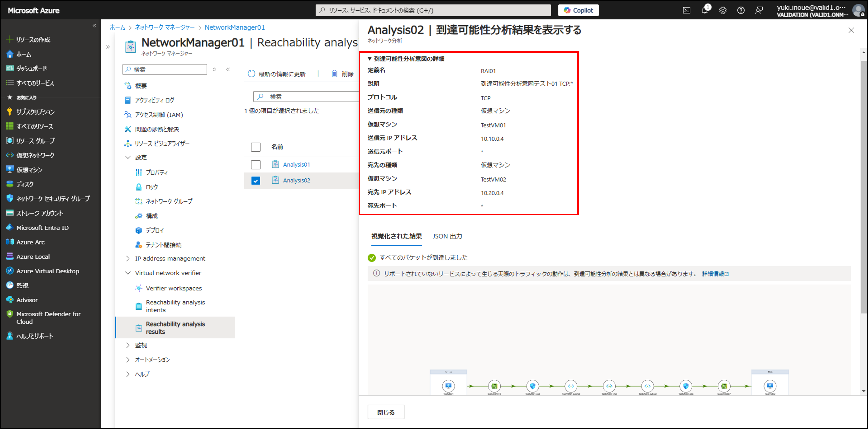Open Microsoft Entra ID in sidebar
868x429 pixels.
[43, 227]
